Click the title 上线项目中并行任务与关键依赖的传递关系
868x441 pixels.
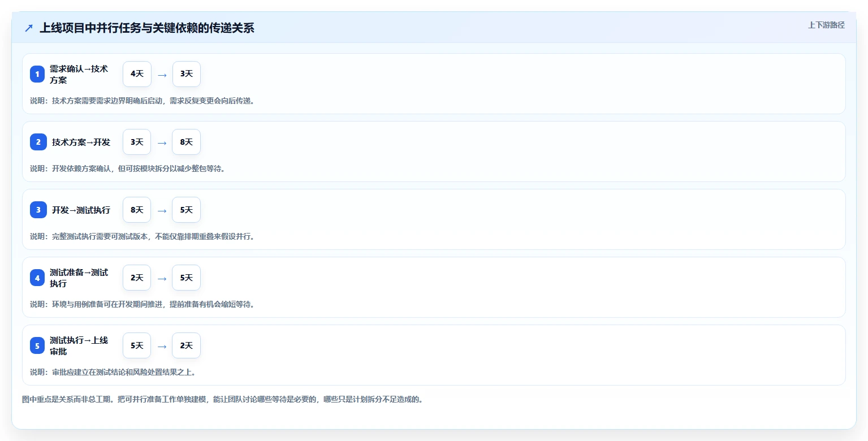click(x=147, y=28)
